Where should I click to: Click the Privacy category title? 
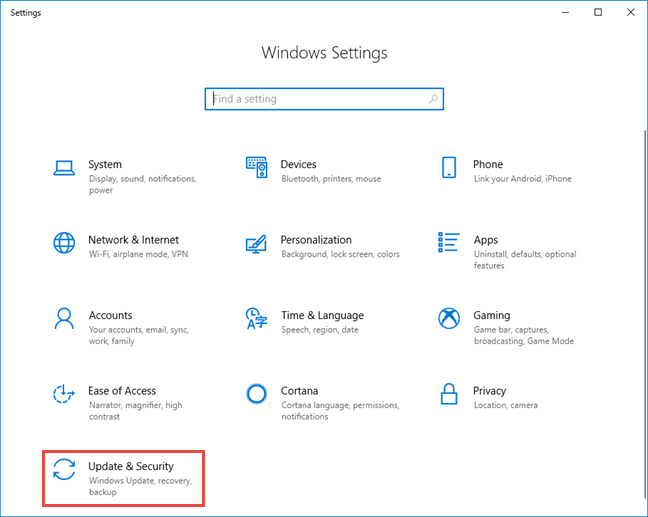(490, 391)
